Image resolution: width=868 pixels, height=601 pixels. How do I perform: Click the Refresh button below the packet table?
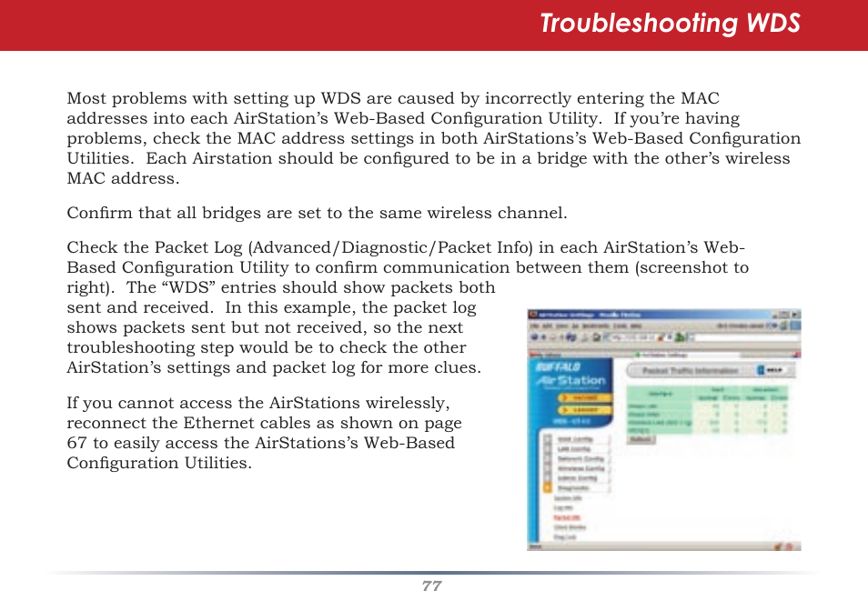tap(641, 439)
